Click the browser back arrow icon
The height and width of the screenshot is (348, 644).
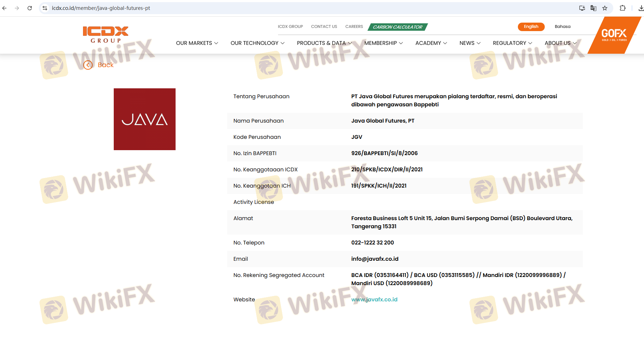coord(5,8)
